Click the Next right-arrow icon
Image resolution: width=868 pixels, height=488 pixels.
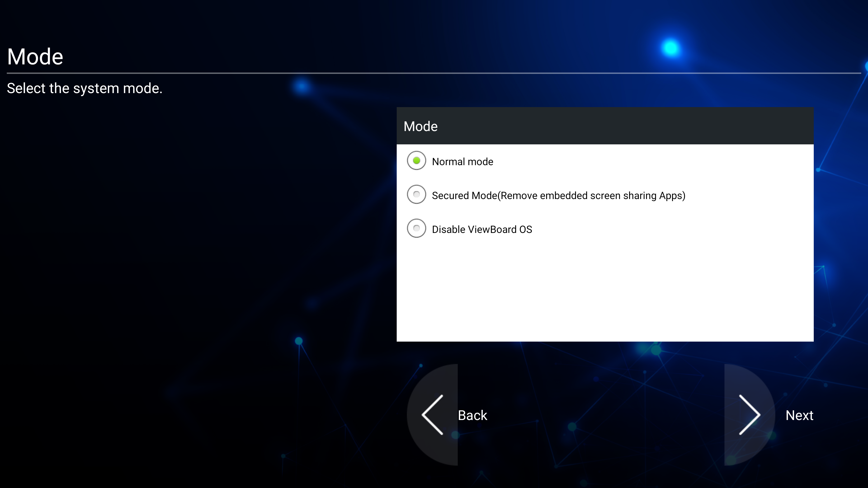pyautogui.click(x=749, y=415)
